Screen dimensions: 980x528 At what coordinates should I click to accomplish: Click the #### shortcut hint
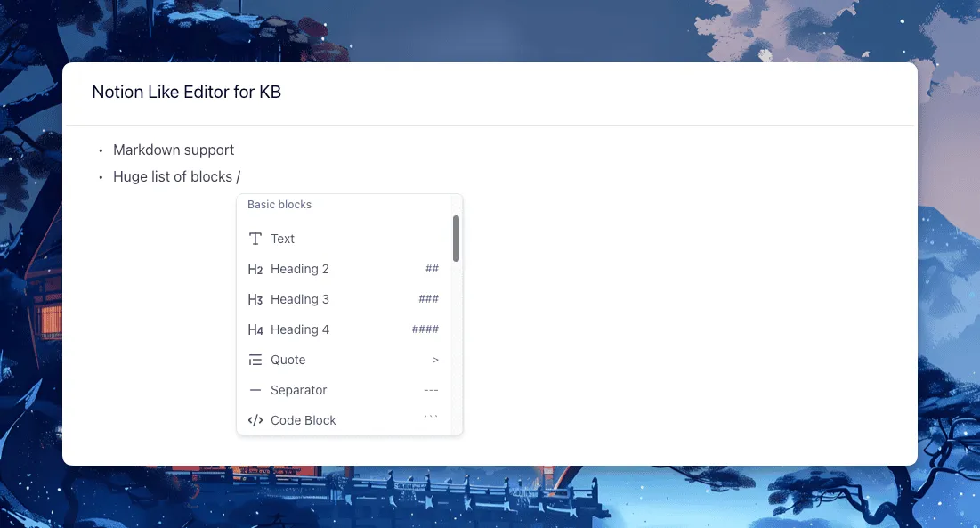tap(425, 329)
